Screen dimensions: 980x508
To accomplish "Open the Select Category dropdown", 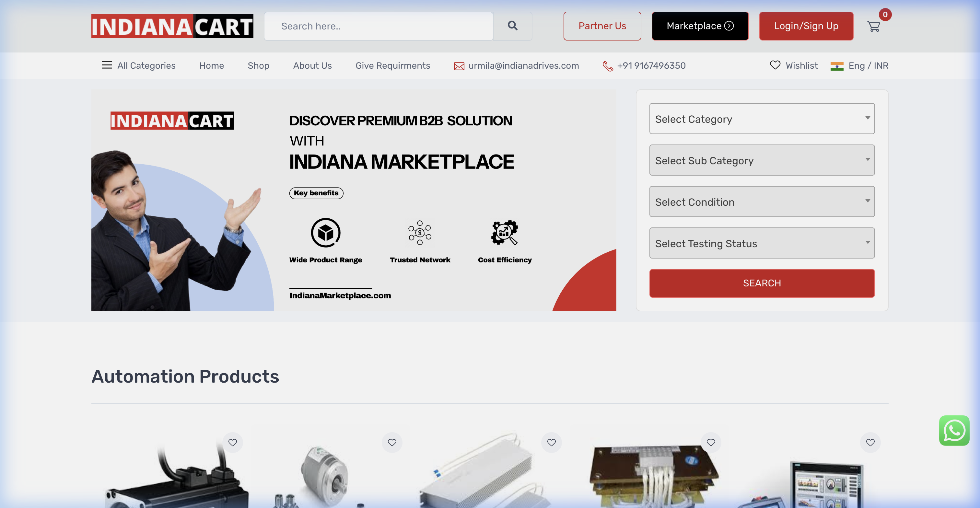I will click(x=762, y=119).
